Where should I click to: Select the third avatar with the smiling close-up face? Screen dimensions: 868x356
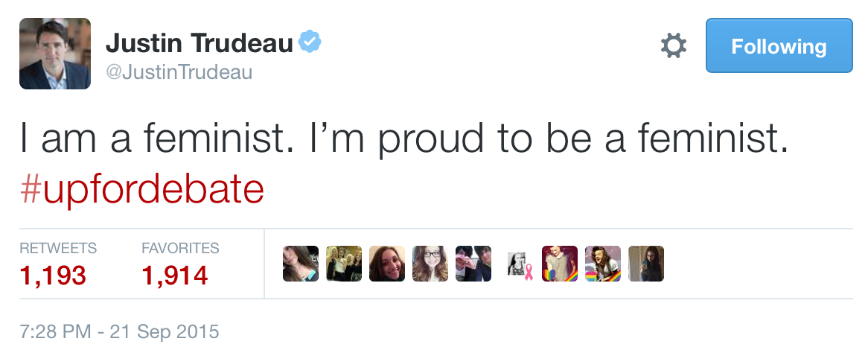pos(387,264)
